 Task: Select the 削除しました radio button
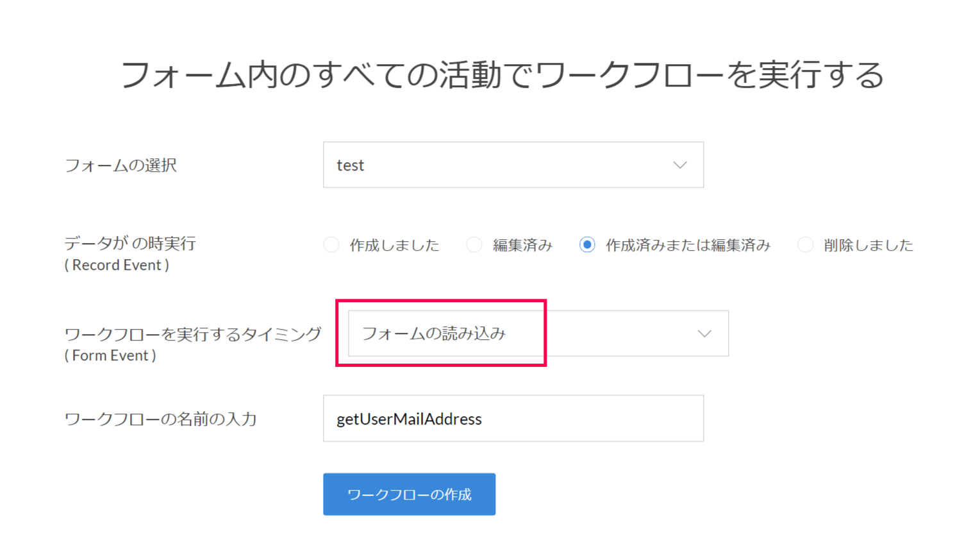click(806, 245)
